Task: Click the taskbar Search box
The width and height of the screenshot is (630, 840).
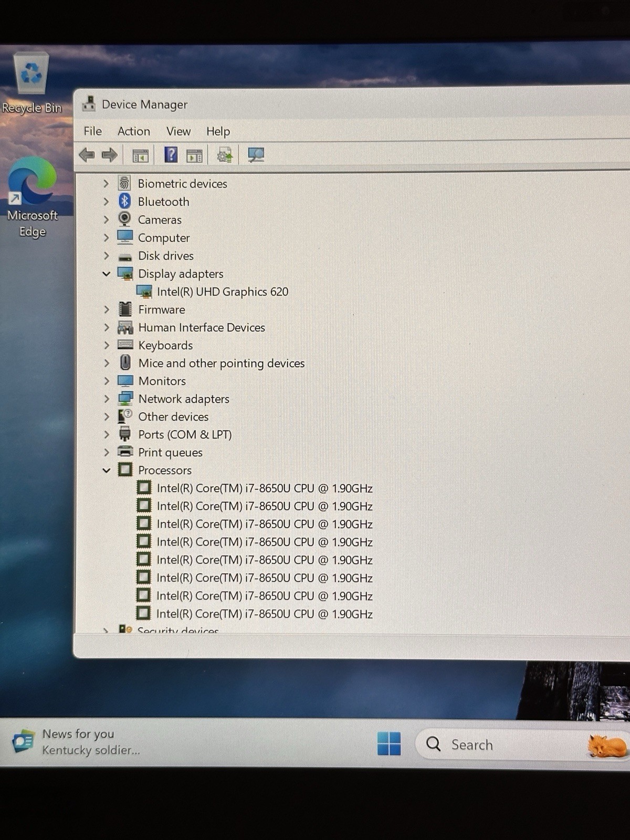Action: [x=522, y=744]
